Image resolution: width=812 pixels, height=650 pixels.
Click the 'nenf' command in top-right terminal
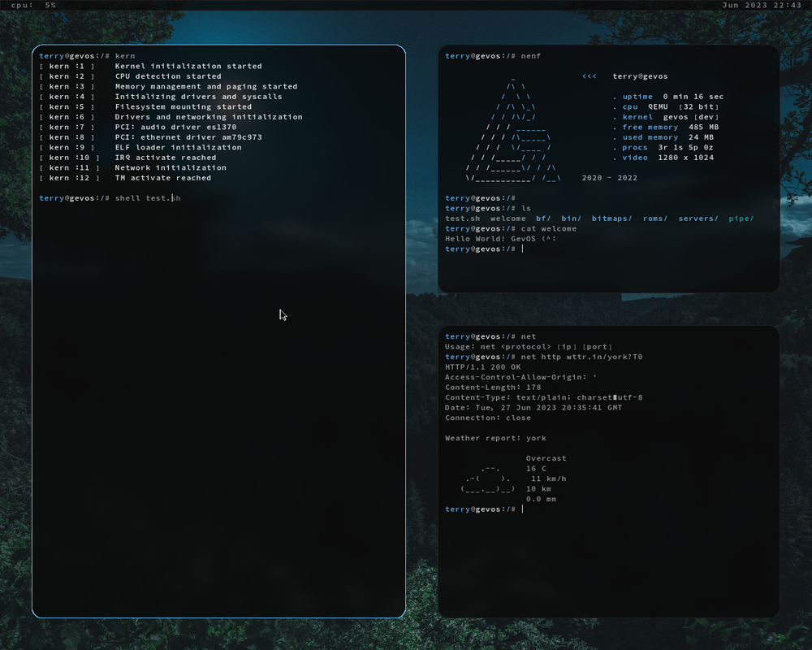pyautogui.click(x=531, y=56)
